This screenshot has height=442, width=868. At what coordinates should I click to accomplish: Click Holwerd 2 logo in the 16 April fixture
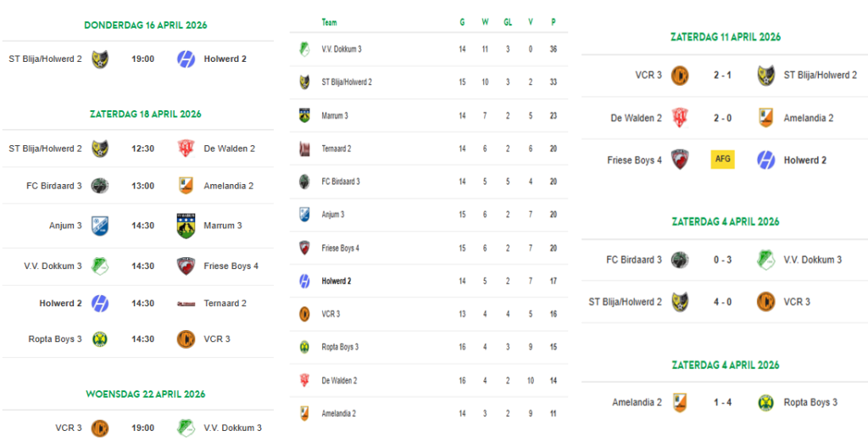[186, 59]
